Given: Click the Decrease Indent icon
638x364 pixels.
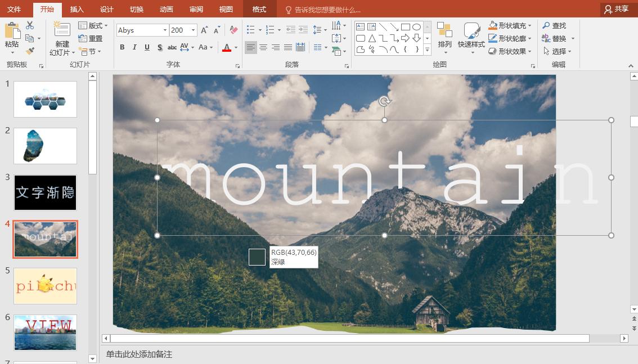Looking at the screenshot, I should pos(290,30).
